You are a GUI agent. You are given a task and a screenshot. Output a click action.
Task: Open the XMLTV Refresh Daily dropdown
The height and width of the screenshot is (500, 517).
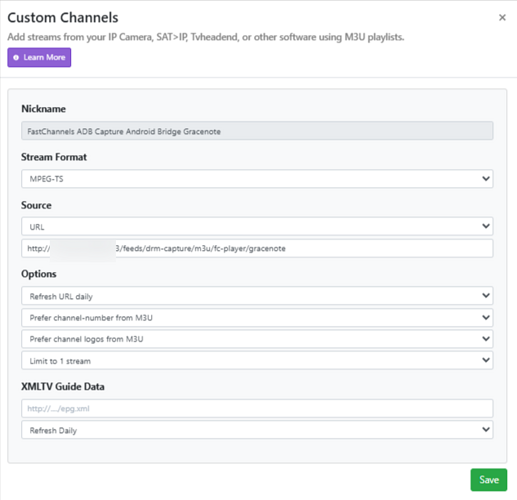257,430
